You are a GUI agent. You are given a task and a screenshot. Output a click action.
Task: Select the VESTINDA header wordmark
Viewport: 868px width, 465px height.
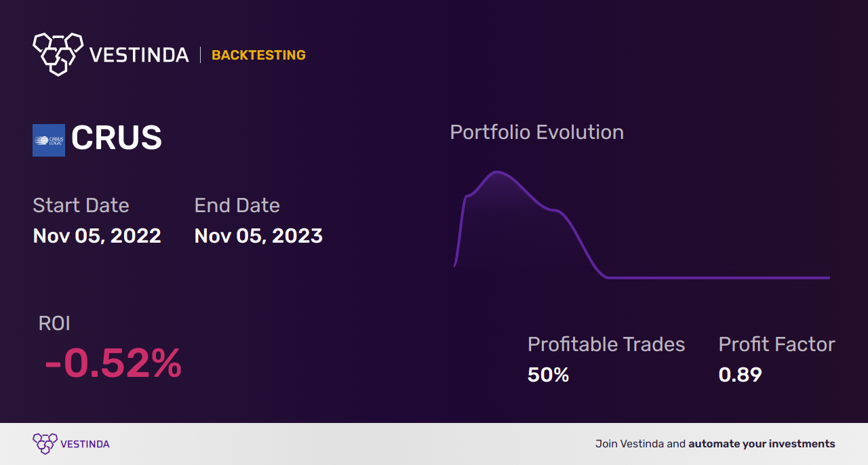(139, 55)
